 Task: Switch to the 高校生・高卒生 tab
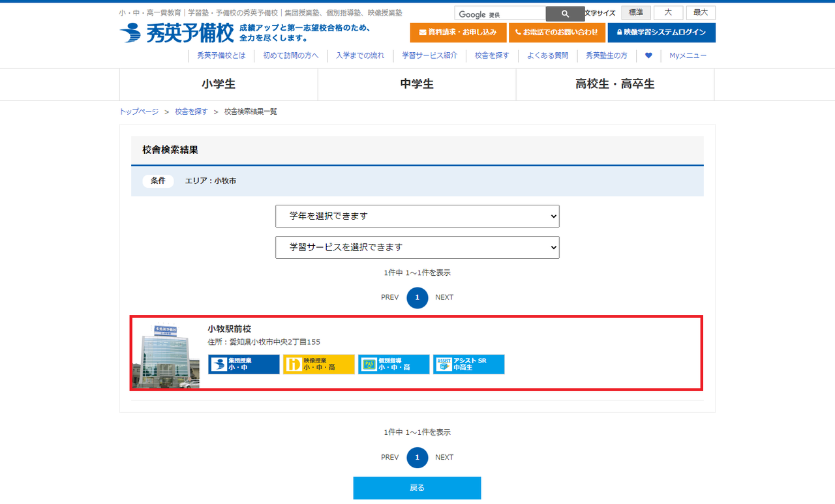(615, 84)
